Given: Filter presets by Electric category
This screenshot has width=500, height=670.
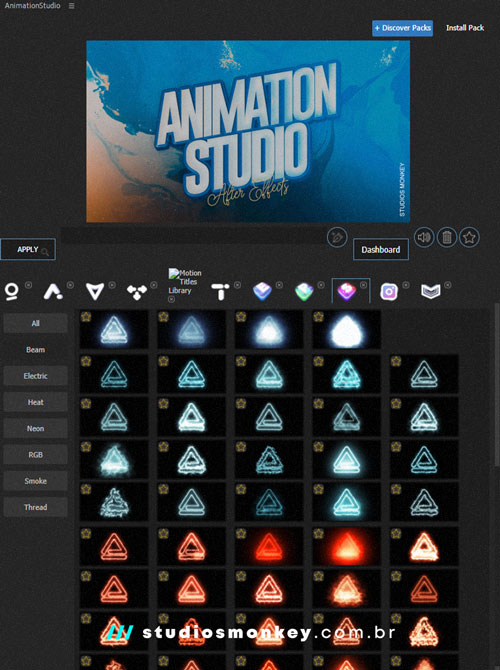Looking at the screenshot, I should point(35,376).
